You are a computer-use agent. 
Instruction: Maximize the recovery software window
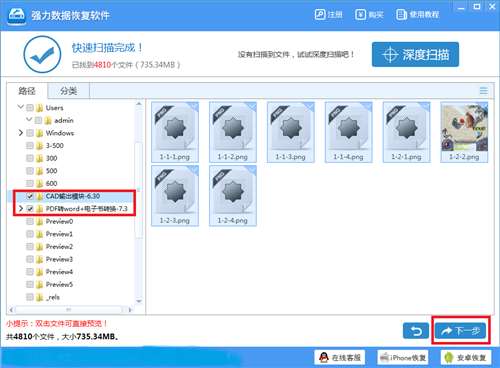point(477,7)
